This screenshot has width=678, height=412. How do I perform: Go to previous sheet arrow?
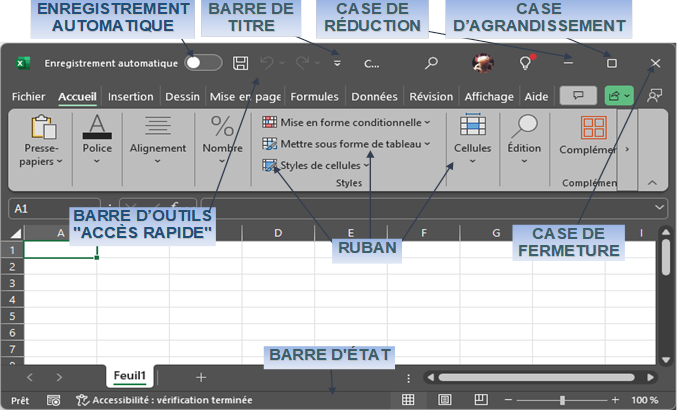tap(30, 377)
